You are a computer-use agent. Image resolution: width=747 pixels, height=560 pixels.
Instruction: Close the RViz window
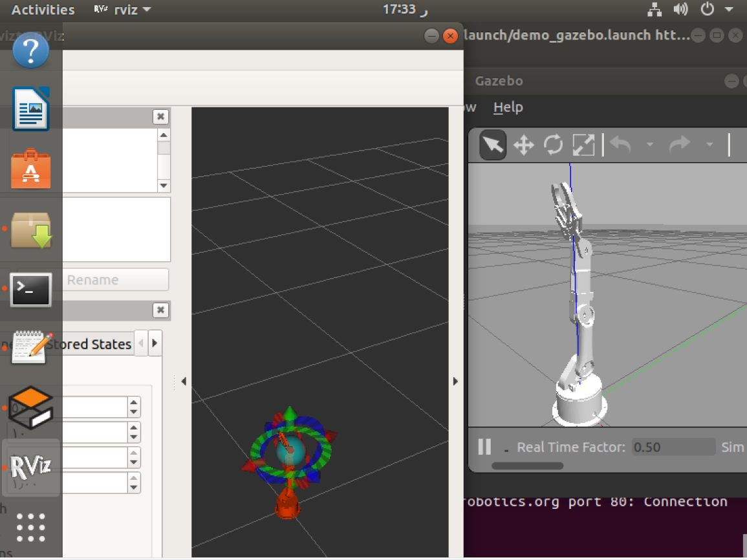pyautogui.click(x=450, y=36)
